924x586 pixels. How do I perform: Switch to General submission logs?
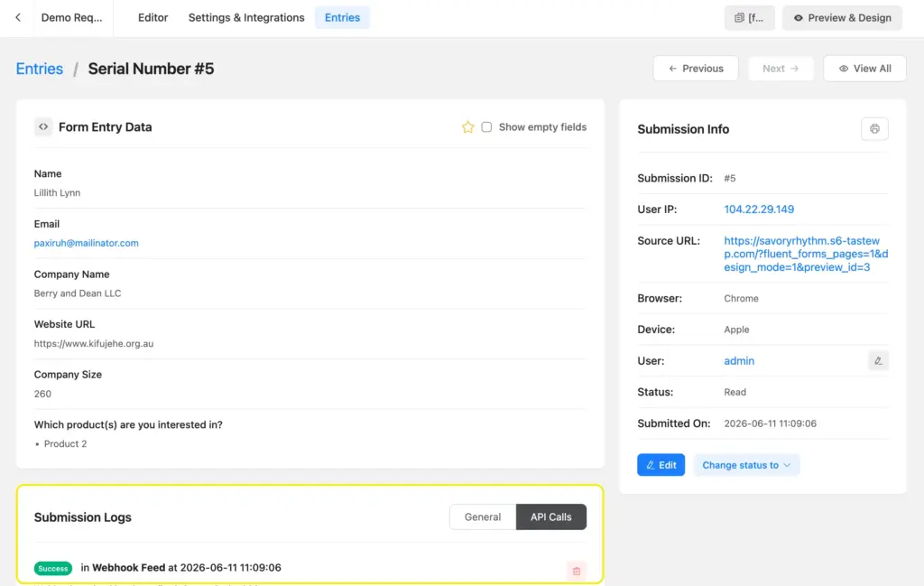483,517
